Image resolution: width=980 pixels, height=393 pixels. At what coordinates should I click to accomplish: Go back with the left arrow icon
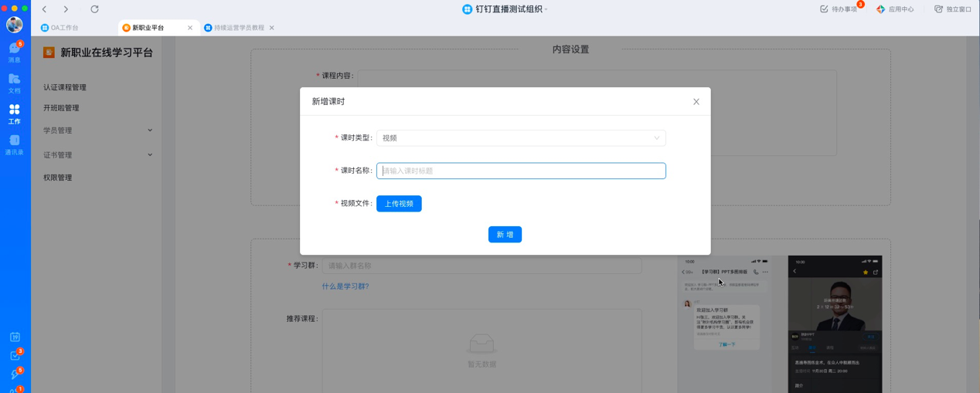coord(45,9)
